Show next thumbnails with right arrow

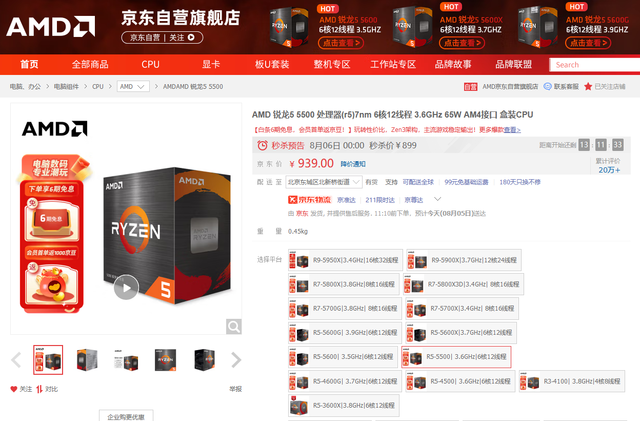[236, 360]
